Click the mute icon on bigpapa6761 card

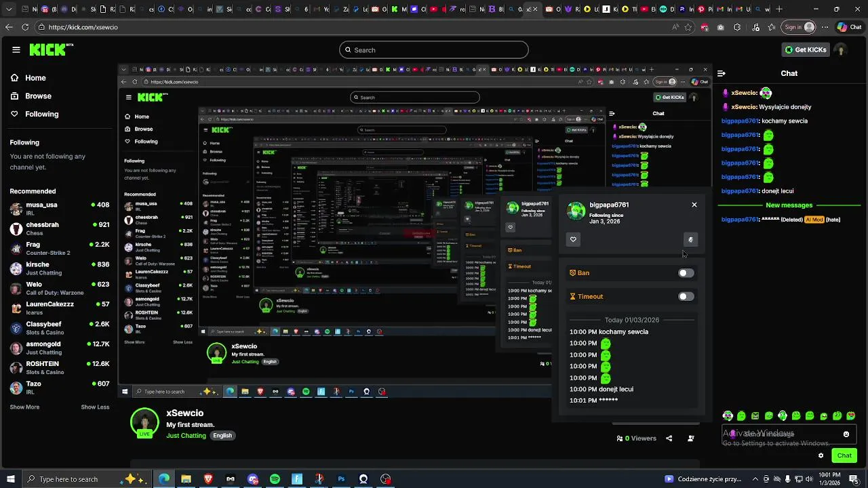click(690, 239)
